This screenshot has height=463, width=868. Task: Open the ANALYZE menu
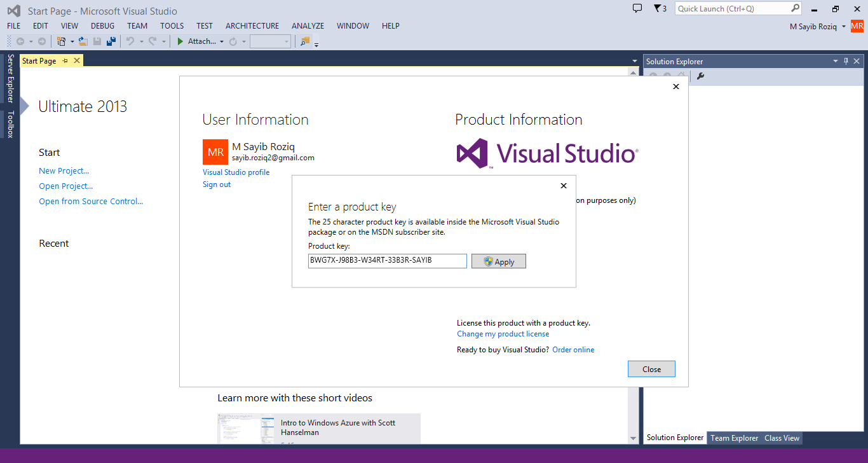coord(308,26)
